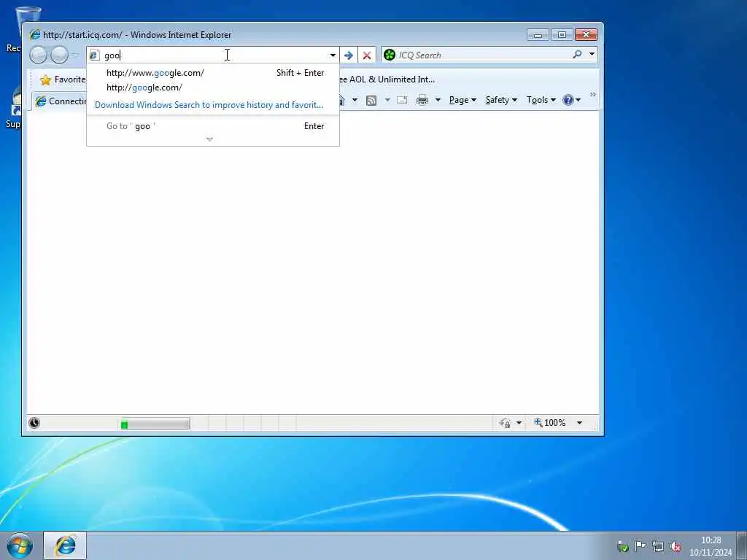Open the security zone dropdown arrow
Screen dimensions: 747x560
click(519, 423)
